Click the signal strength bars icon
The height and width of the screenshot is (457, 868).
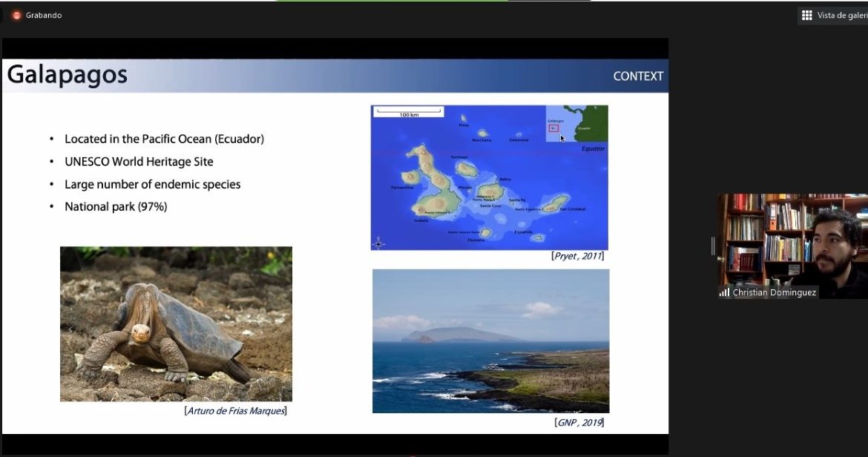tap(724, 293)
